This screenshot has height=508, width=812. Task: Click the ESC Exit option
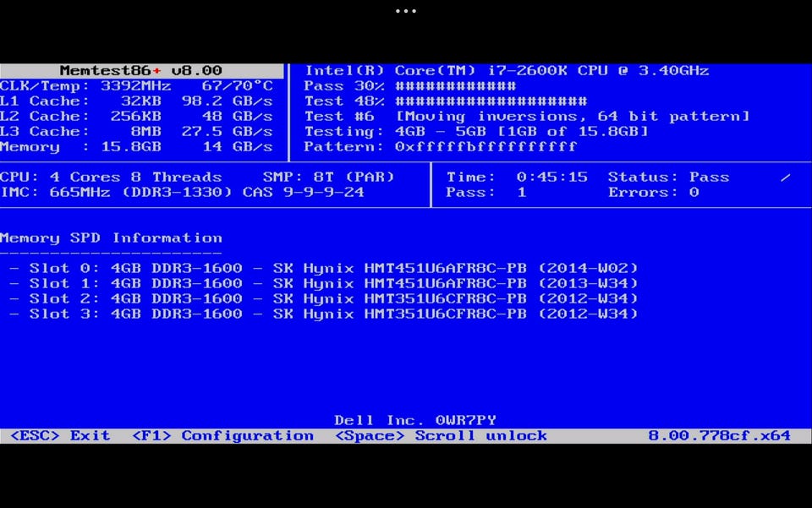[x=60, y=435]
